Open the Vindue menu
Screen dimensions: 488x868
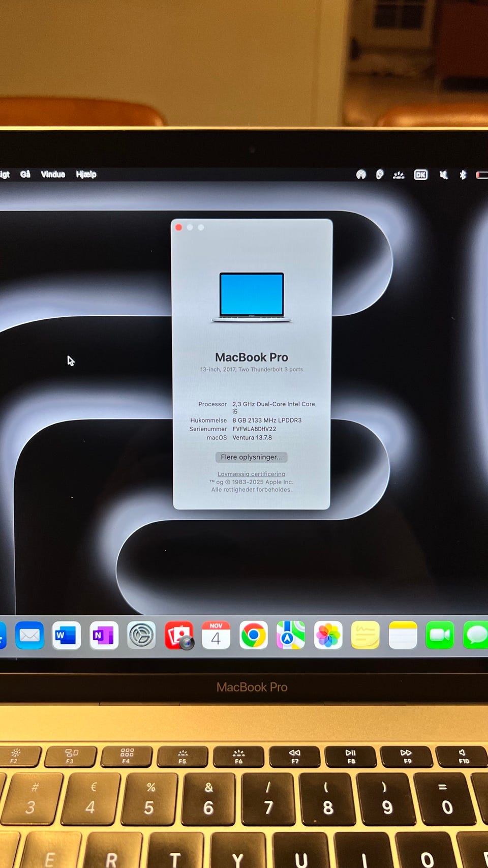click(53, 174)
